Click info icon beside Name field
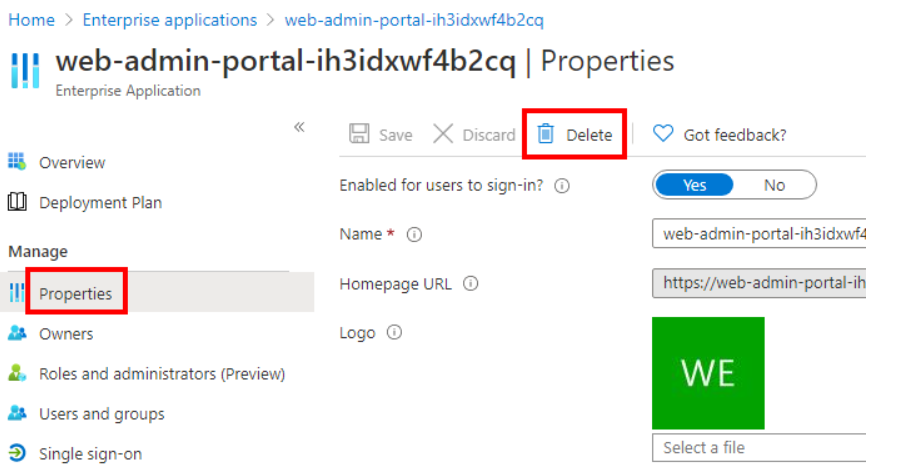914x474 pixels. (414, 234)
